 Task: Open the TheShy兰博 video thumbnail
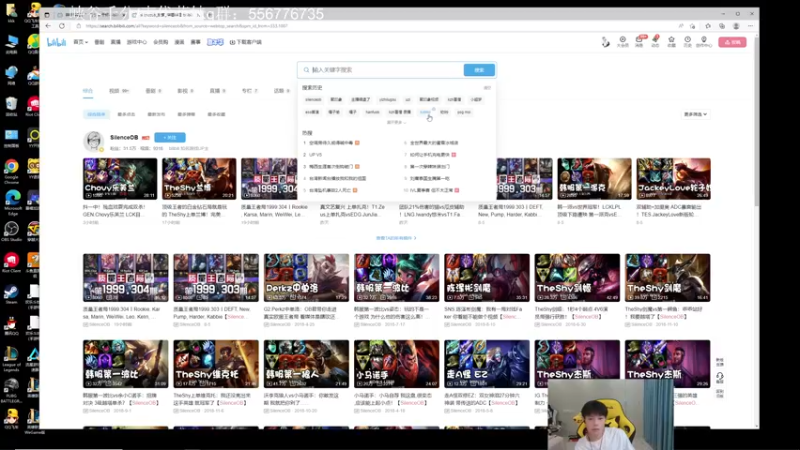coord(199,179)
